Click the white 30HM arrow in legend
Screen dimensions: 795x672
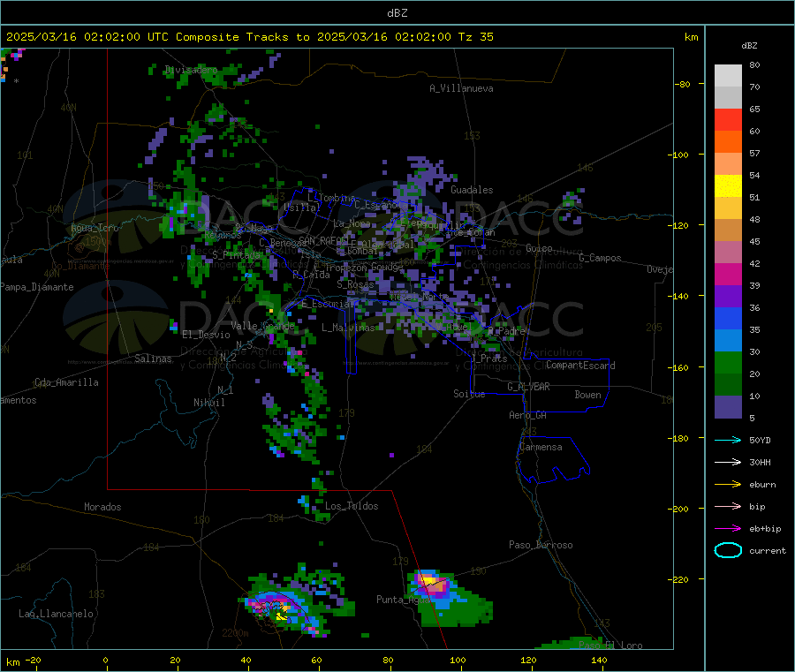click(x=728, y=462)
